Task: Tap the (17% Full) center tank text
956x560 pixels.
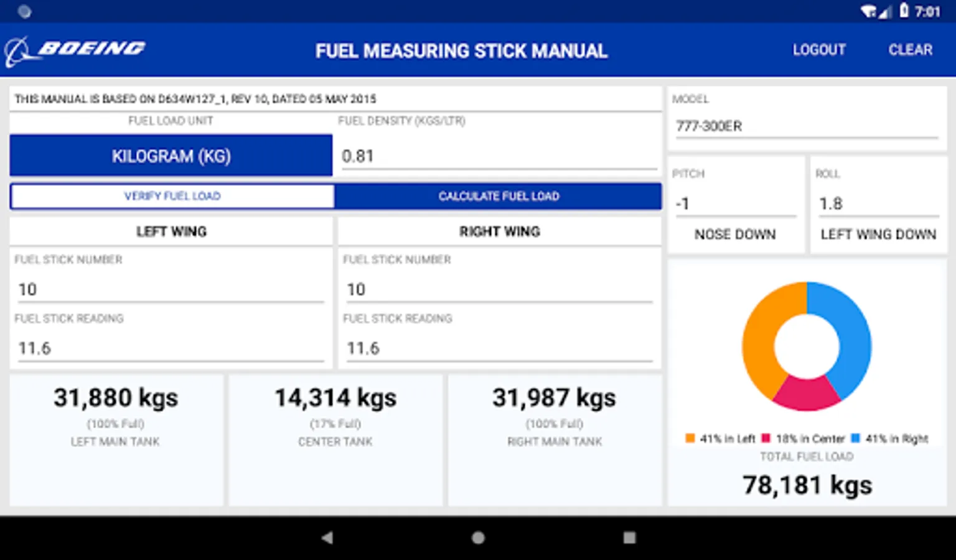Action: (x=335, y=424)
